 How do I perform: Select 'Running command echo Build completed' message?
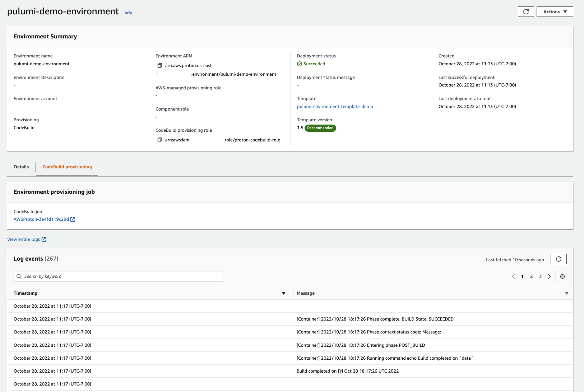pos(385,358)
